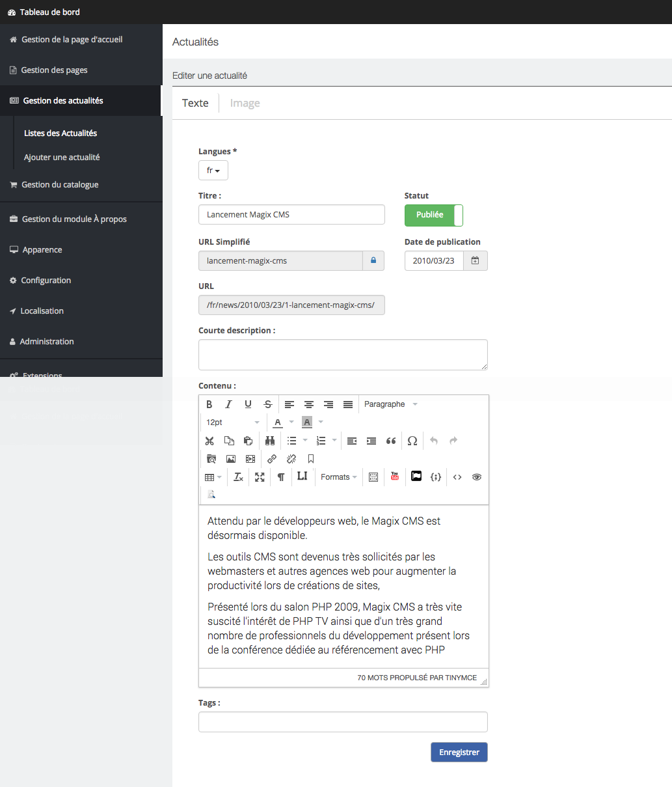Image resolution: width=672 pixels, height=787 pixels.
Task: Align text left
Action: pos(289,404)
